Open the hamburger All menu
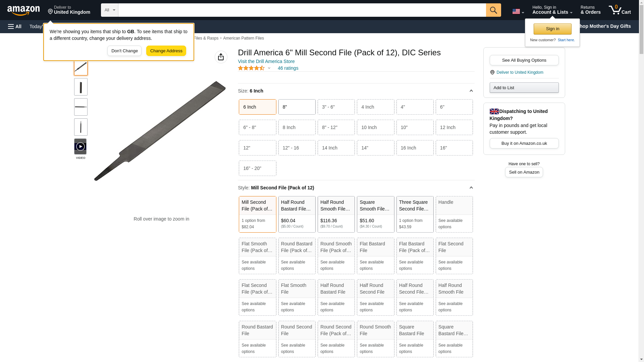Image resolution: width=644 pixels, height=362 pixels. click(15, 26)
